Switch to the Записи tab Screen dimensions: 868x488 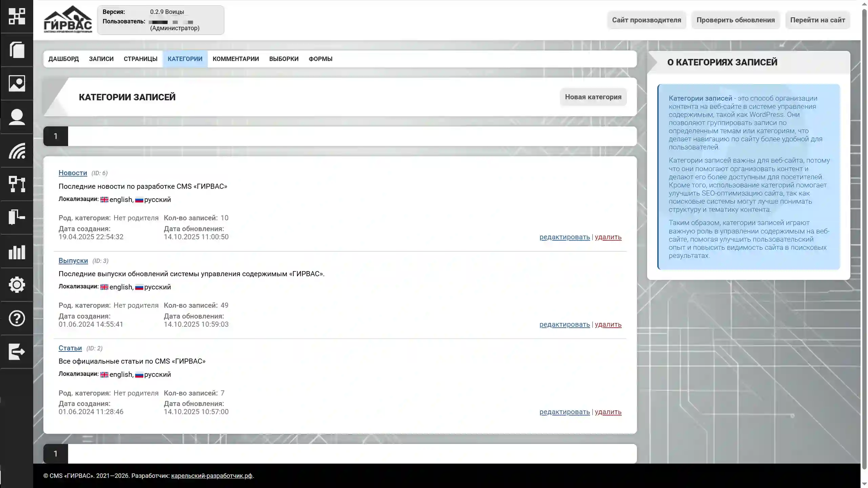(101, 59)
